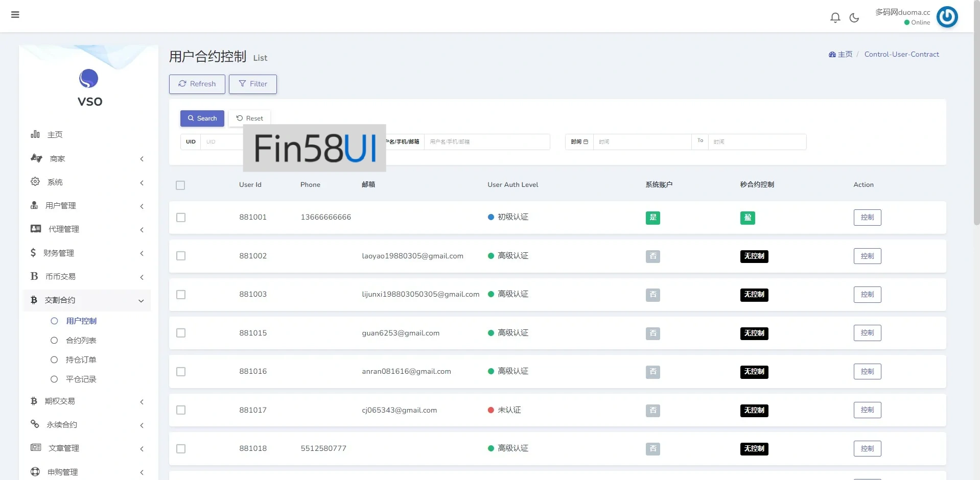
Task: Expand the 用户管理 submenu arrow
Action: pyautogui.click(x=142, y=206)
